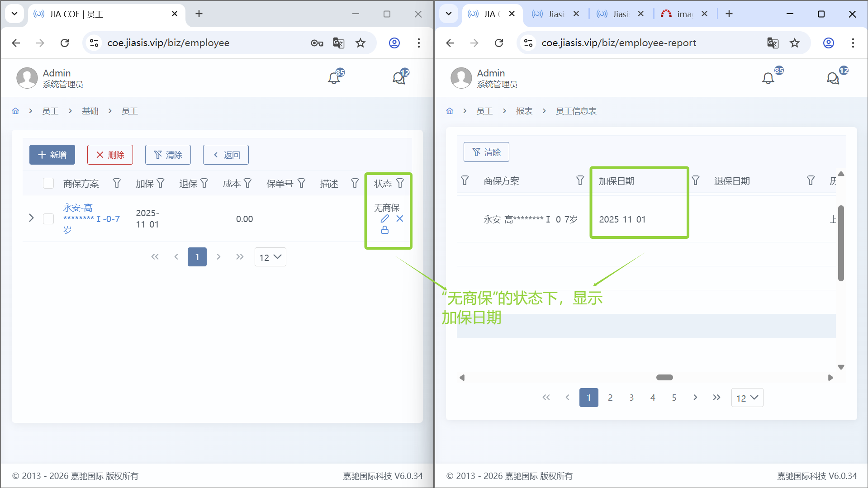868x488 pixels.
Task: Expand the 永安-高 employee row
Action: pyautogui.click(x=31, y=218)
